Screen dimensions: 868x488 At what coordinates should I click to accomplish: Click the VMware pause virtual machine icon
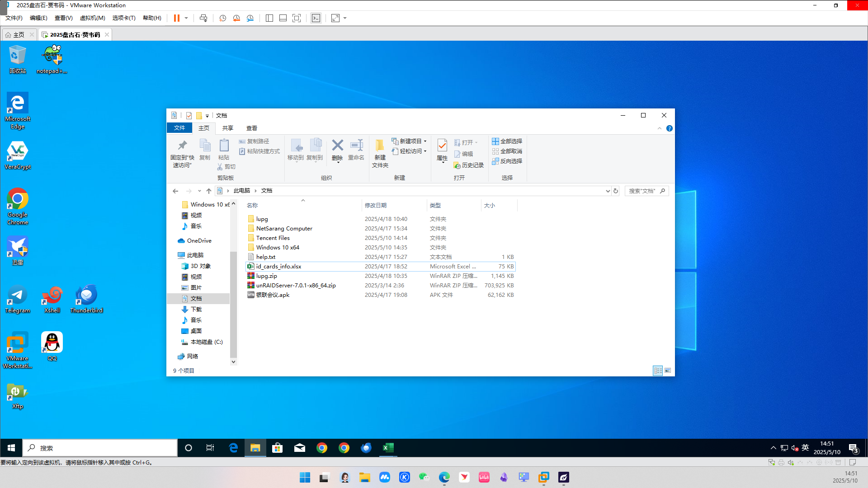176,18
